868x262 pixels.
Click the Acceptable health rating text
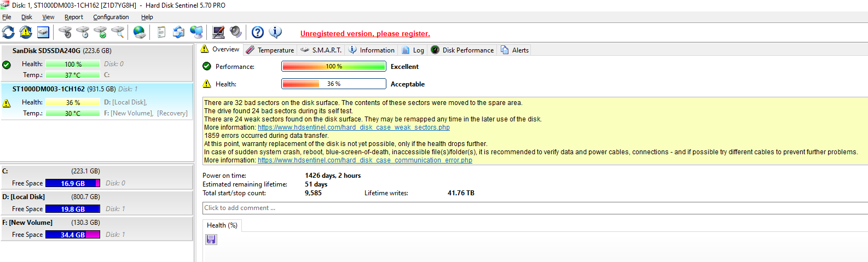pos(408,84)
